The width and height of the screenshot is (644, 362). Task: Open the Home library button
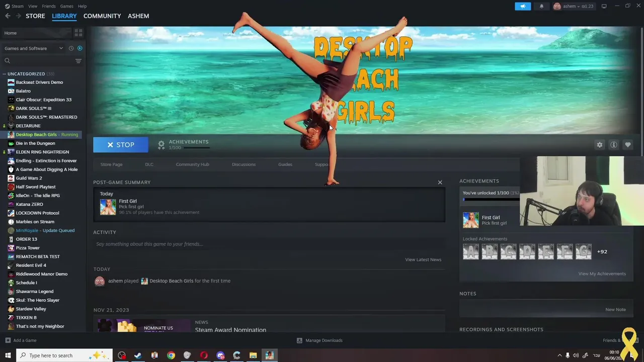(37, 33)
